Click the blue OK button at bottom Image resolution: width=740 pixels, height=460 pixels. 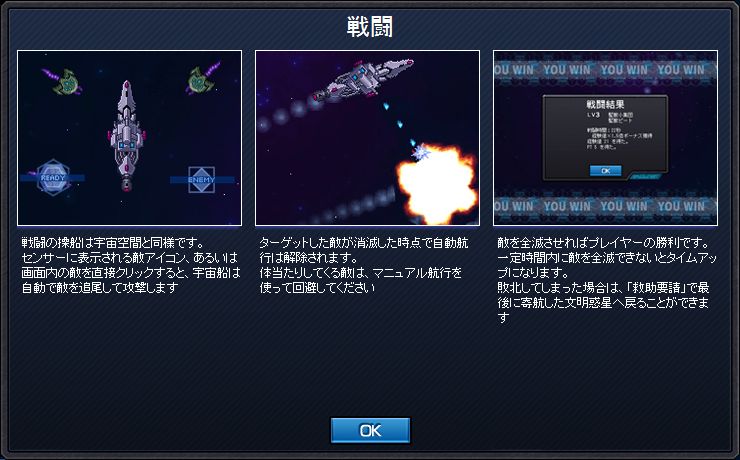pos(370,430)
